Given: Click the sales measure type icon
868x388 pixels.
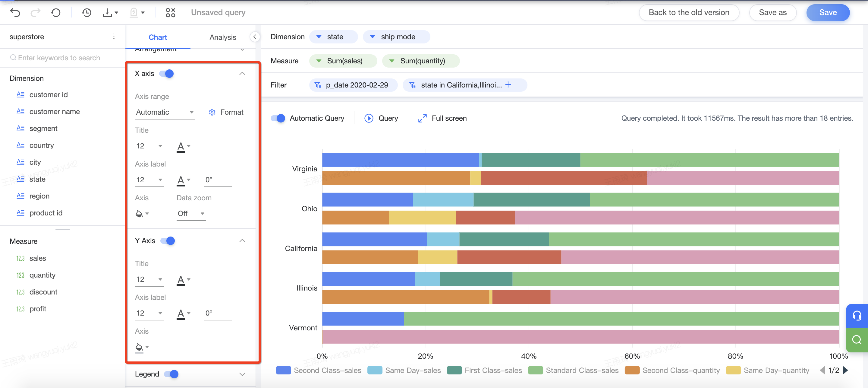Looking at the screenshot, I should pyautogui.click(x=20, y=259).
